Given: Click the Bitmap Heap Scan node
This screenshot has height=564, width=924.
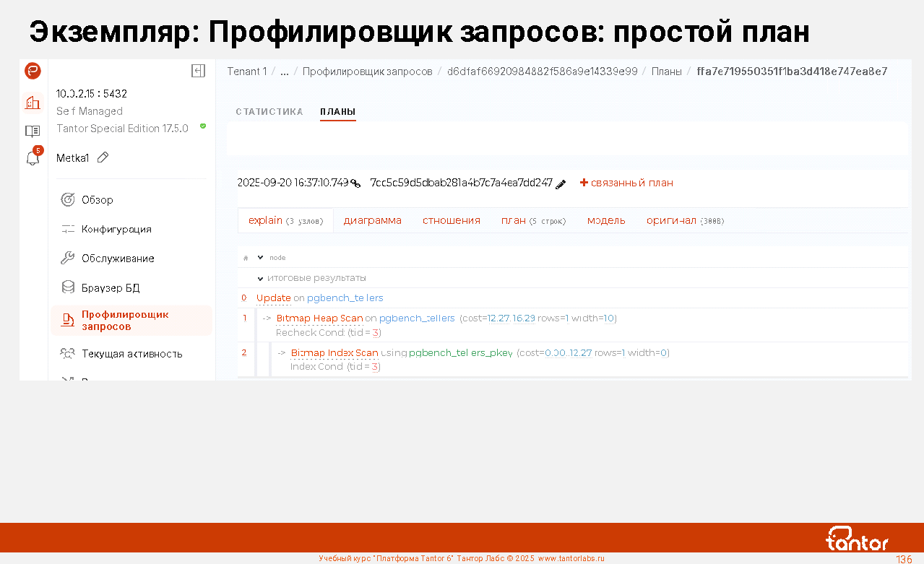Looking at the screenshot, I should (319, 318).
